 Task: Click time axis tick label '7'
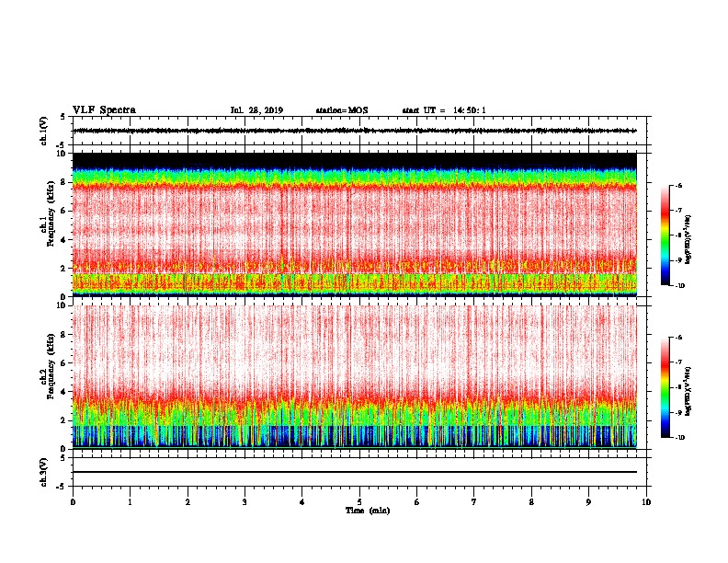click(x=474, y=502)
